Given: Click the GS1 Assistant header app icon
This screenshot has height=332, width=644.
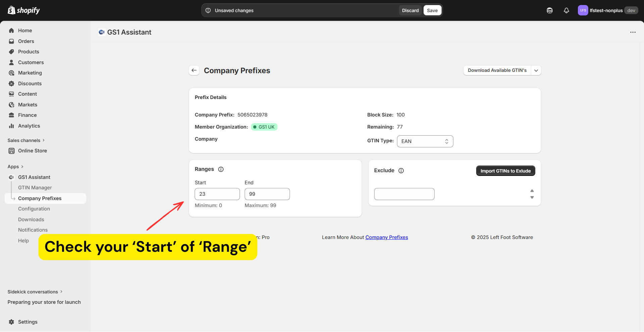Looking at the screenshot, I should tap(101, 32).
